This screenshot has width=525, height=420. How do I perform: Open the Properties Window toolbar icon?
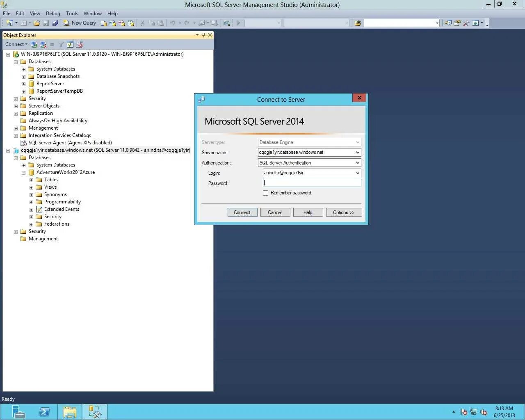457,23
